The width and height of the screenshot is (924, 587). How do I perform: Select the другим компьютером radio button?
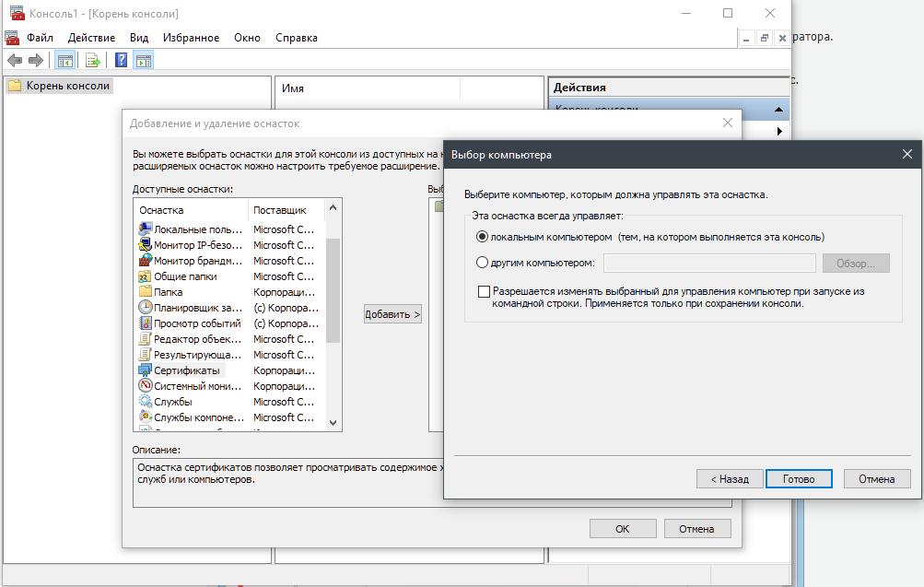[x=482, y=263]
